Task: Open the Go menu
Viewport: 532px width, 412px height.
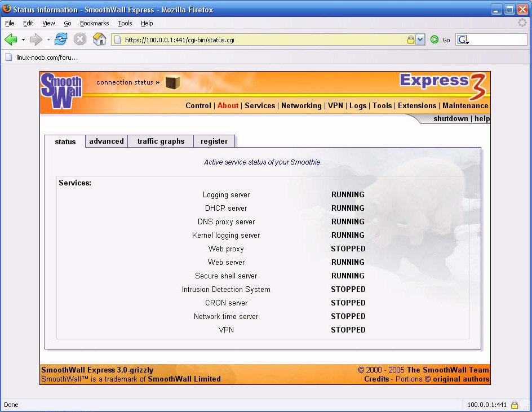Action: [x=68, y=23]
